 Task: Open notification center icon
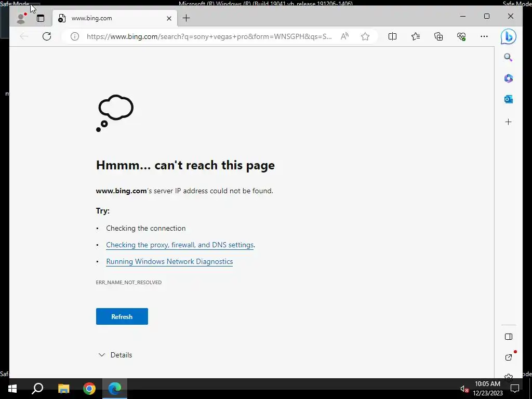click(515, 389)
